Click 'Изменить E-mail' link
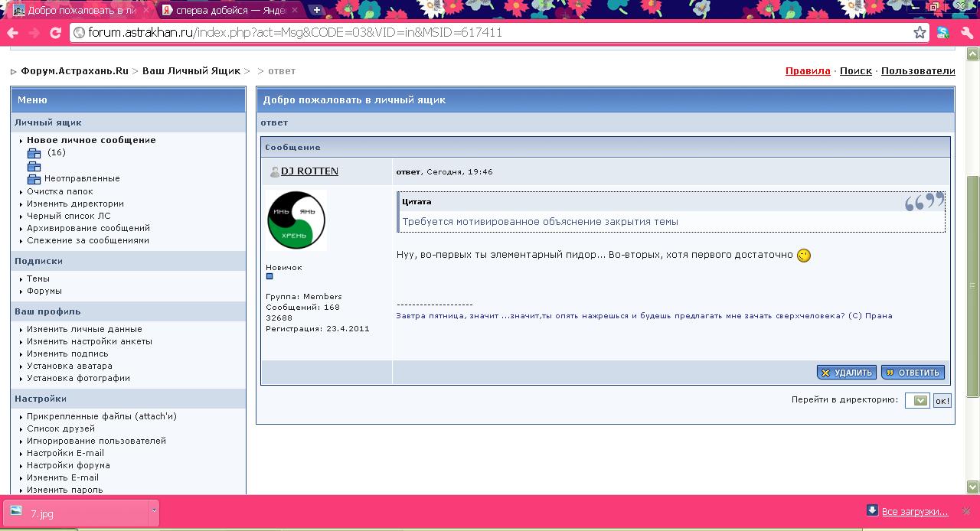Viewport: 980px width, 531px height. coord(63,477)
